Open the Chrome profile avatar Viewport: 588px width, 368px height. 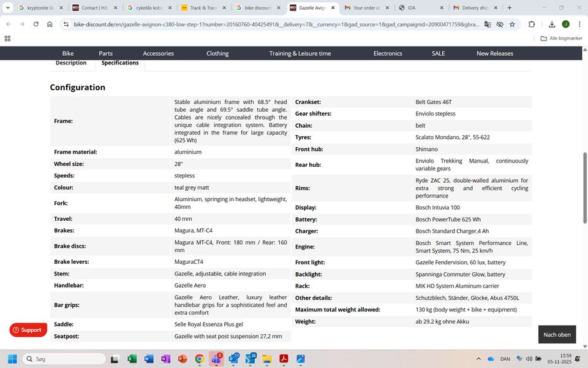coord(565,24)
